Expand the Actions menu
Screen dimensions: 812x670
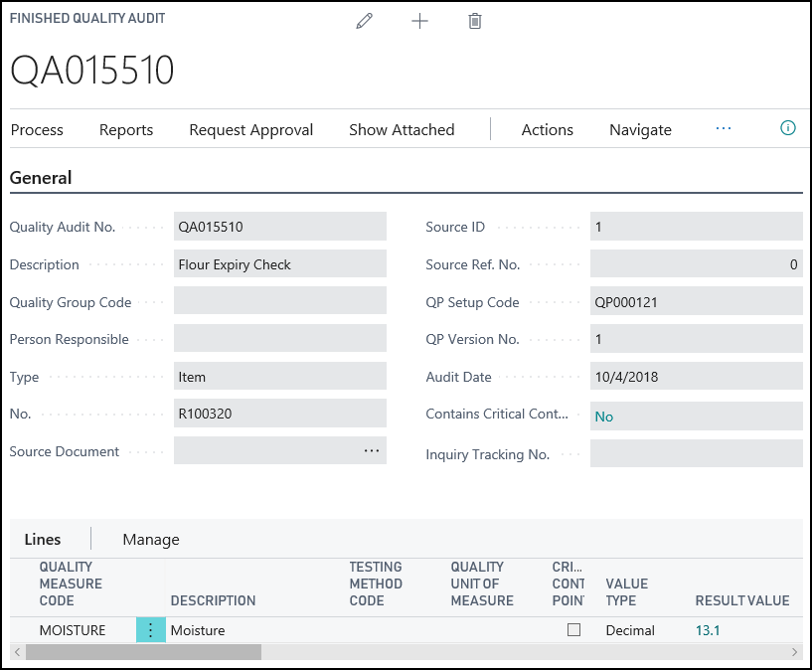pyautogui.click(x=547, y=129)
